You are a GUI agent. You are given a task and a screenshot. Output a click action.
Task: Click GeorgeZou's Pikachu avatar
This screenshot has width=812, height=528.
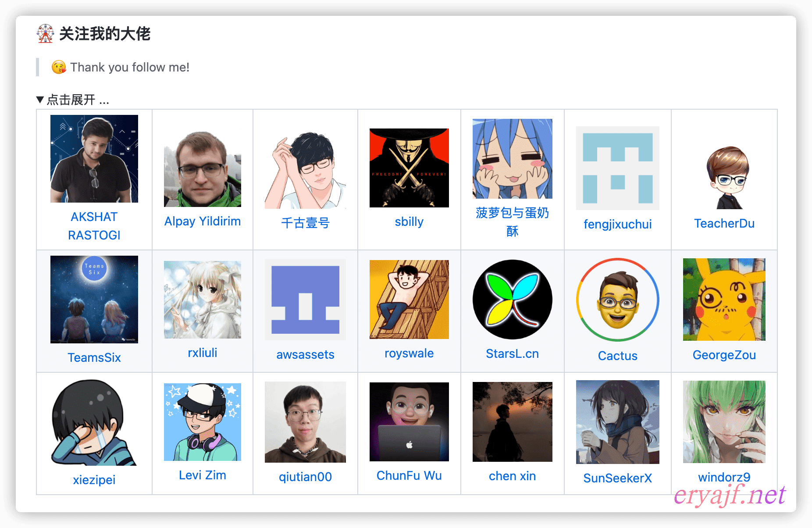(723, 300)
